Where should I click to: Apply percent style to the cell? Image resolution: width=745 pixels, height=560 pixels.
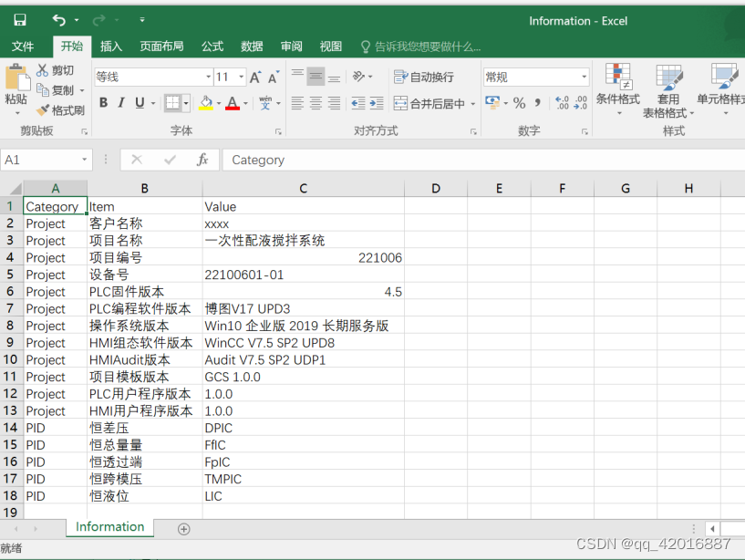pyautogui.click(x=519, y=104)
